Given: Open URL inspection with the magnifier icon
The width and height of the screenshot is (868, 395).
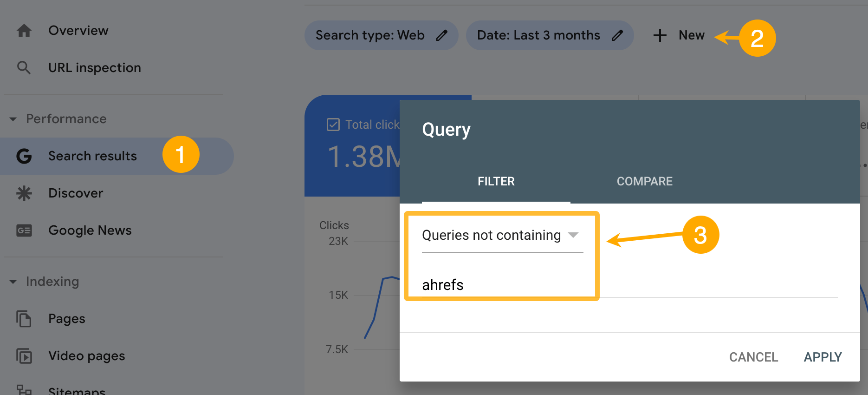Looking at the screenshot, I should point(23,67).
